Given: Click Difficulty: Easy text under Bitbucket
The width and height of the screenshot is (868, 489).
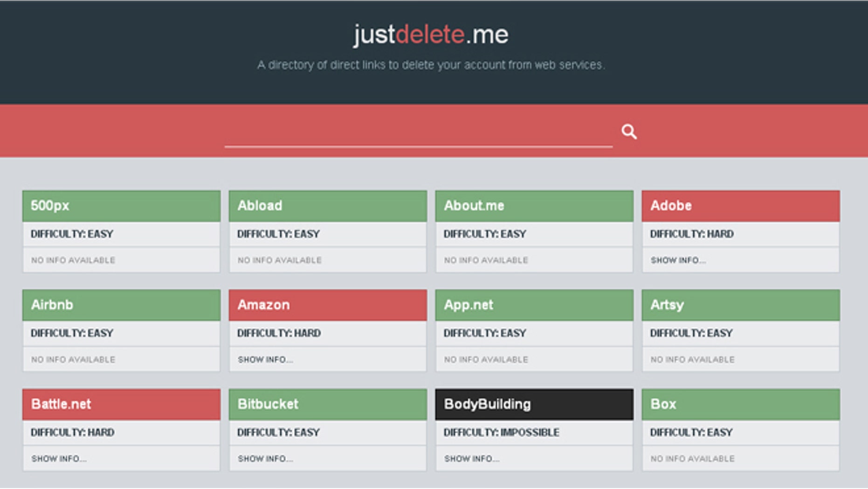Looking at the screenshot, I should tap(278, 433).
